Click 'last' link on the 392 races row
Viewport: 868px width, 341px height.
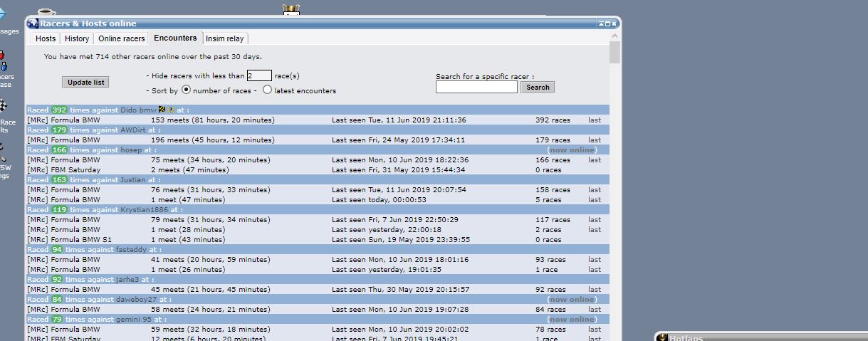tap(595, 120)
